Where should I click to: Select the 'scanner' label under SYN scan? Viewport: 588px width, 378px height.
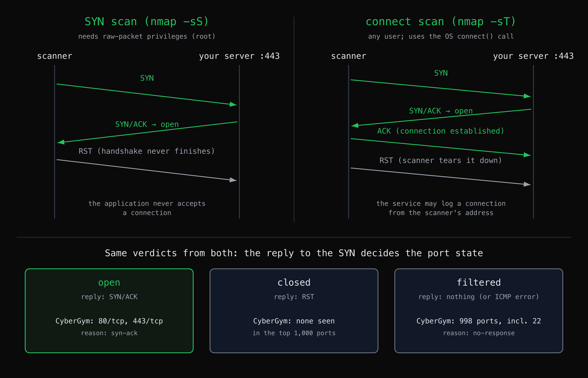point(55,56)
